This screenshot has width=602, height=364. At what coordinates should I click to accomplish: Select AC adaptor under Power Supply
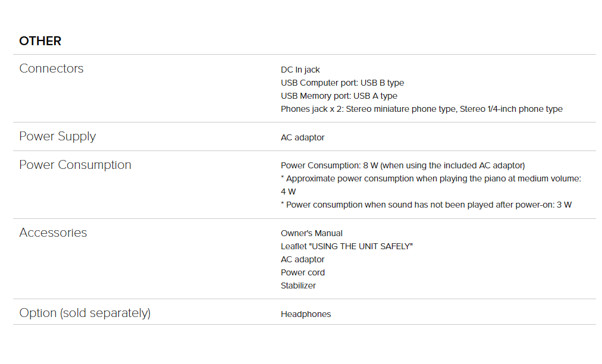pos(303,137)
